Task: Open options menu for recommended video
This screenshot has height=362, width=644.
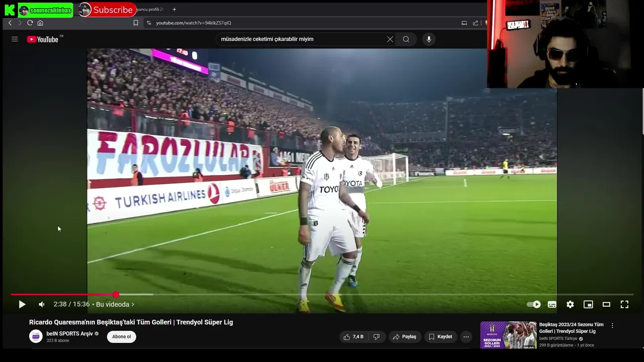Action: (x=612, y=325)
